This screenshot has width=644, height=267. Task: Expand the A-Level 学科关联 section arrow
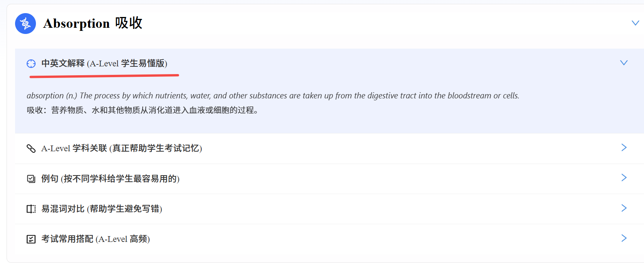[x=624, y=147]
